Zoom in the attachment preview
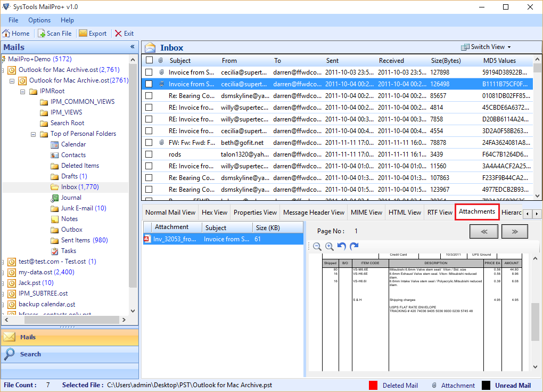543x392 pixels. point(330,247)
